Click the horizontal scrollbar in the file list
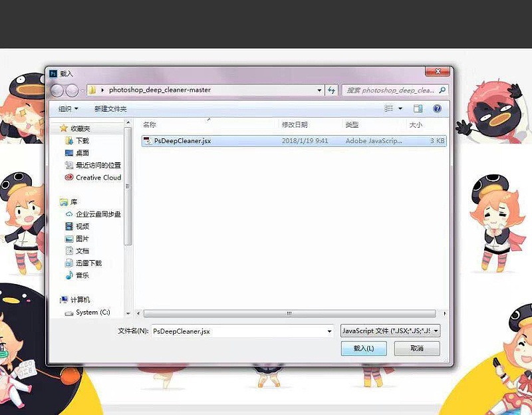The height and width of the screenshot is (415, 532). click(x=289, y=313)
